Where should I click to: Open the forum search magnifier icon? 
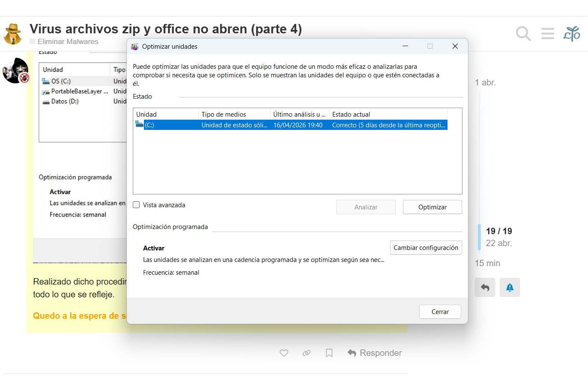tap(523, 33)
